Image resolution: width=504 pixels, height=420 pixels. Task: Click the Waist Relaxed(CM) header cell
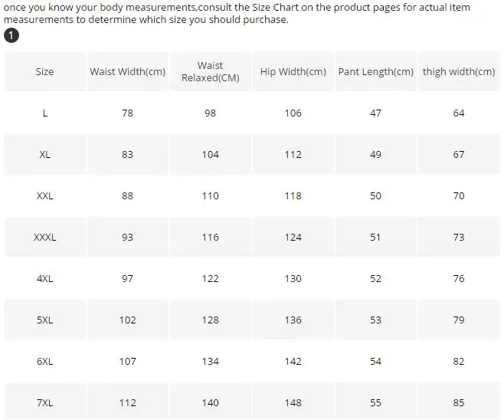pyautogui.click(x=210, y=71)
